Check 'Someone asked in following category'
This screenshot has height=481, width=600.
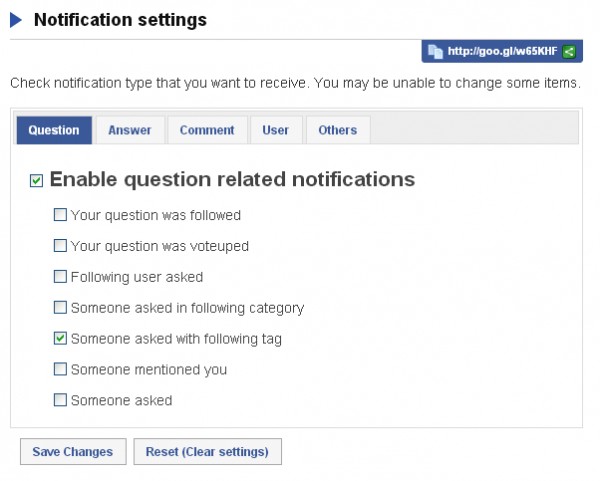coord(60,308)
